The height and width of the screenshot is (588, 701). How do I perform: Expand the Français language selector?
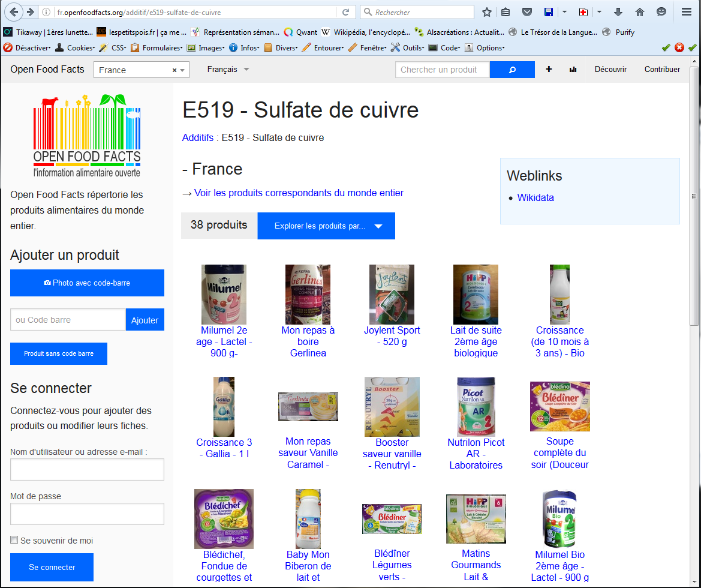tap(228, 70)
